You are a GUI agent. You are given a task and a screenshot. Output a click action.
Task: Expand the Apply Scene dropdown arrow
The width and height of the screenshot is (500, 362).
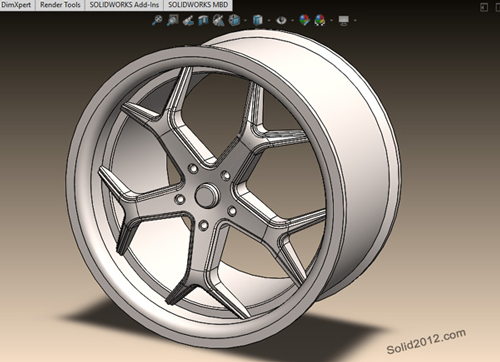[x=331, y=21]
